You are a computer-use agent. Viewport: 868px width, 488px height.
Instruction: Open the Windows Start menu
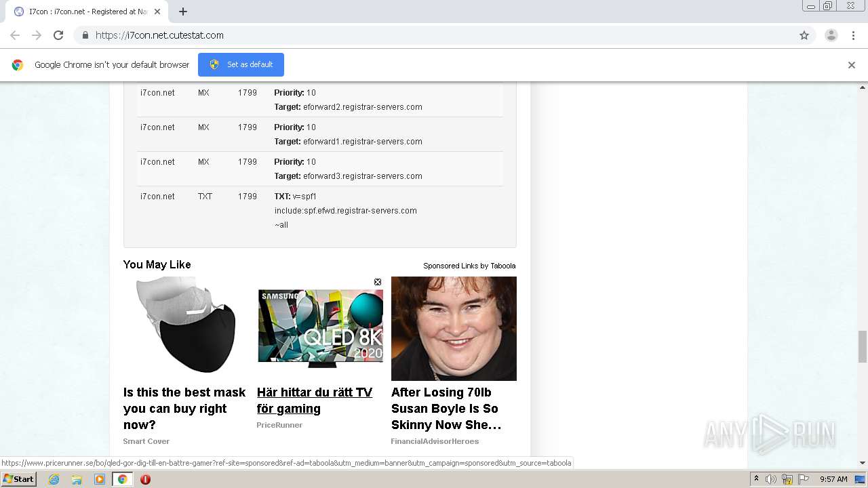18,479
